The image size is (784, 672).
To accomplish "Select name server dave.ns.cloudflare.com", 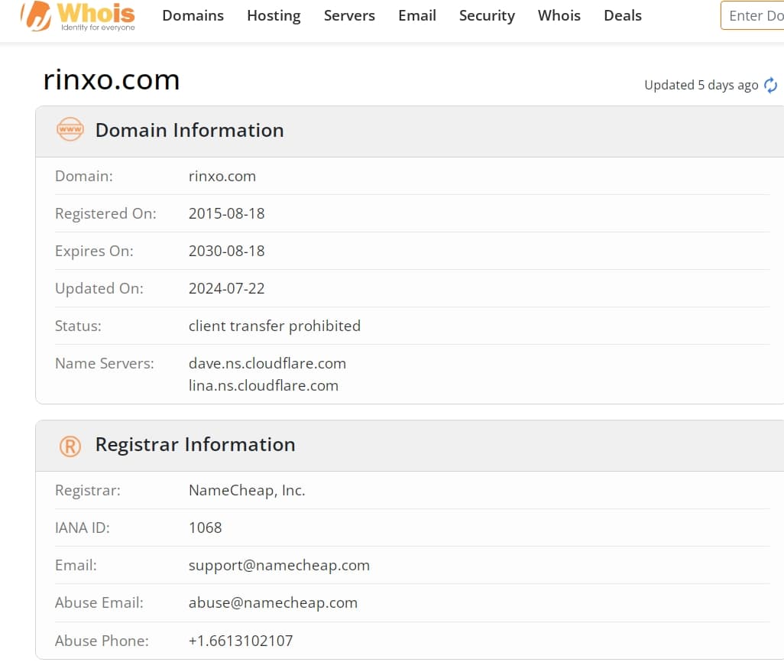I will tap(267, 363).
